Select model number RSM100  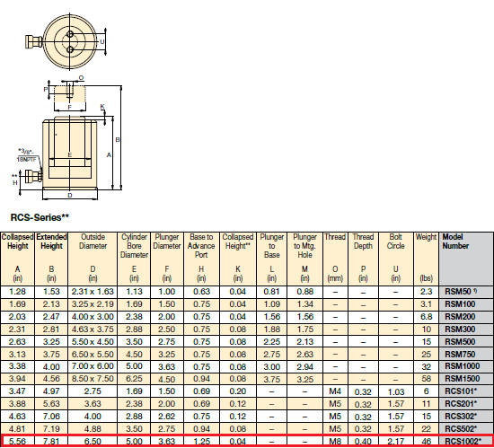460,304
